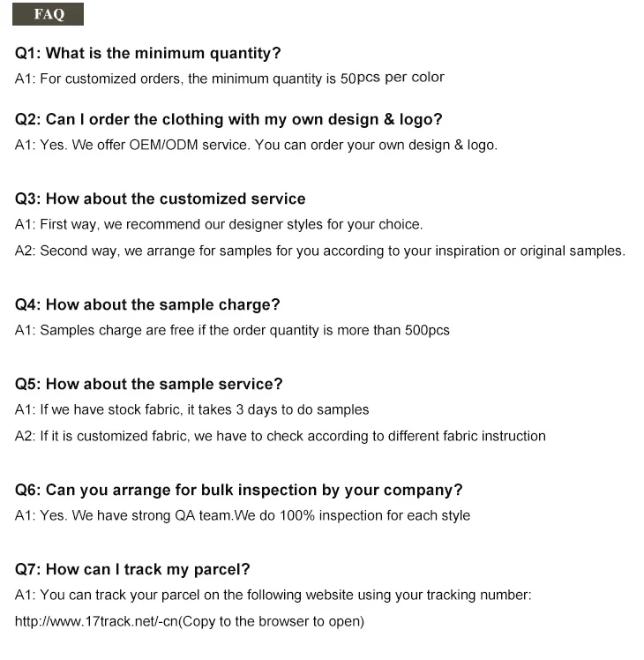644x660 pixels.
Task: Click the 'How about the sample charge?' question
Action: pyautogui.click(x=147, y=304)
